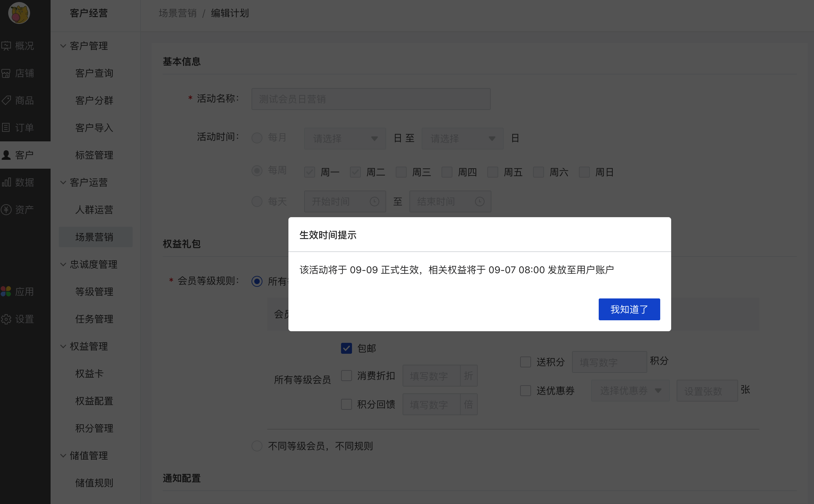Open the 概况 overview icon
This screenshot has height=504, width=814.
pos(6,46)
